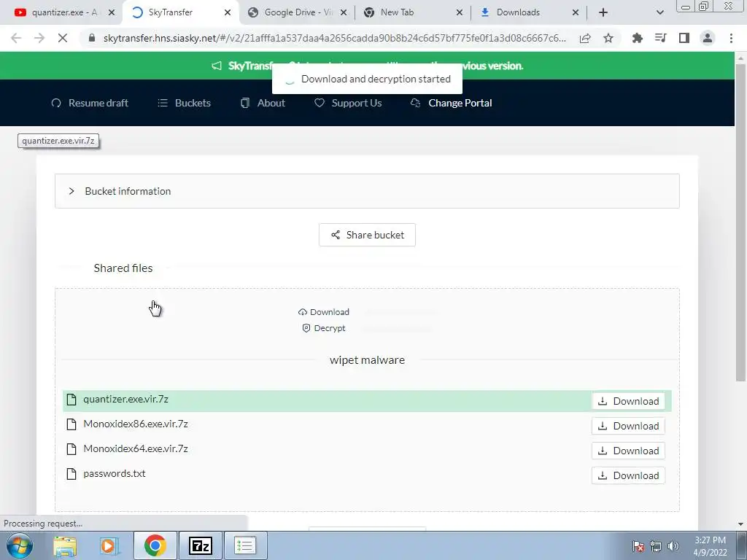Click the browser back arrow
The height and width of the screenshot is (560, 747).
click(x=16, y=38)
